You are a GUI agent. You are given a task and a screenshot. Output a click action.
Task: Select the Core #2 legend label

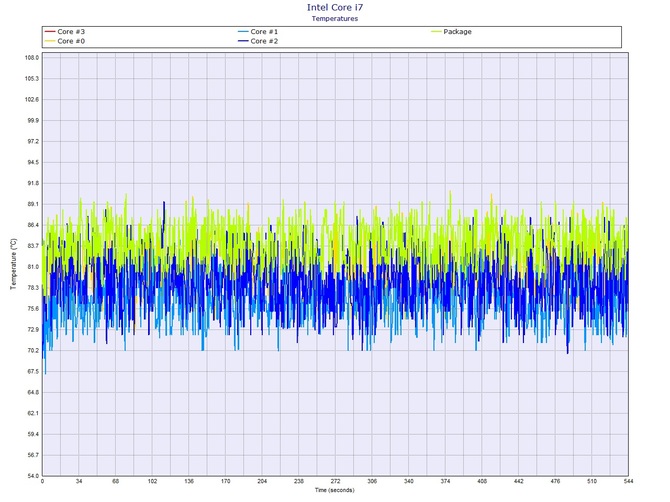click(x=264, y=41)
